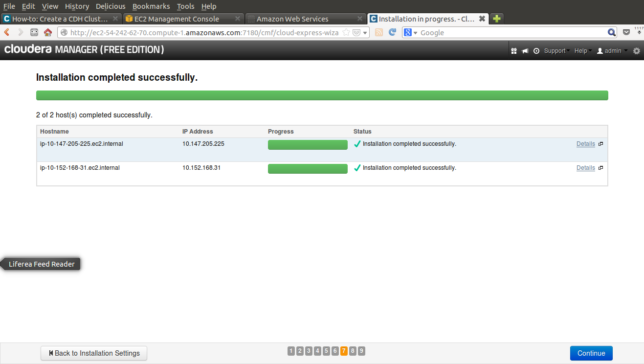The width and height of the screenshot is (644, 364).
Task: Click the search magnifier icon
Action: pos(612,33)
